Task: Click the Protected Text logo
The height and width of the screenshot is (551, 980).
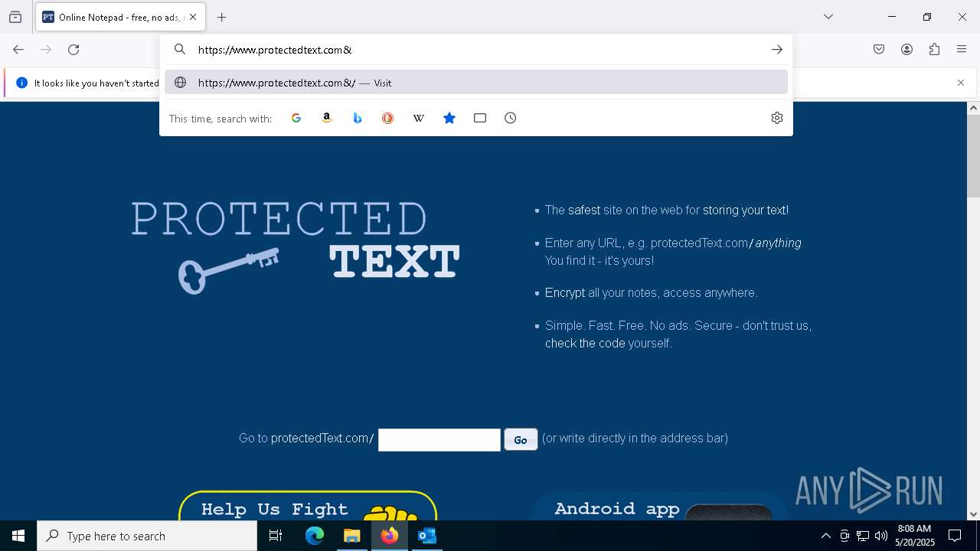Action: click(296, 247)
